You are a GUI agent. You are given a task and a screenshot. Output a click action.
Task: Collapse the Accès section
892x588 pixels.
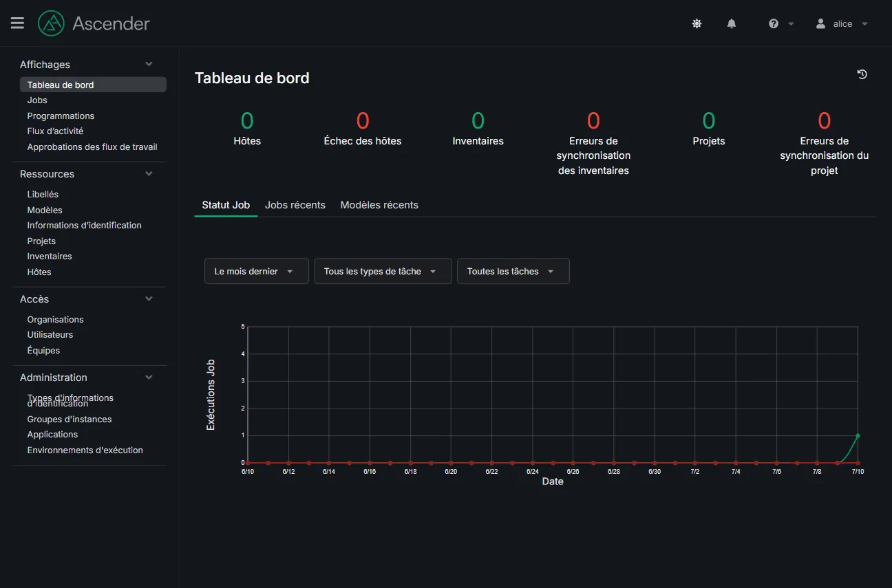[149, 298]
